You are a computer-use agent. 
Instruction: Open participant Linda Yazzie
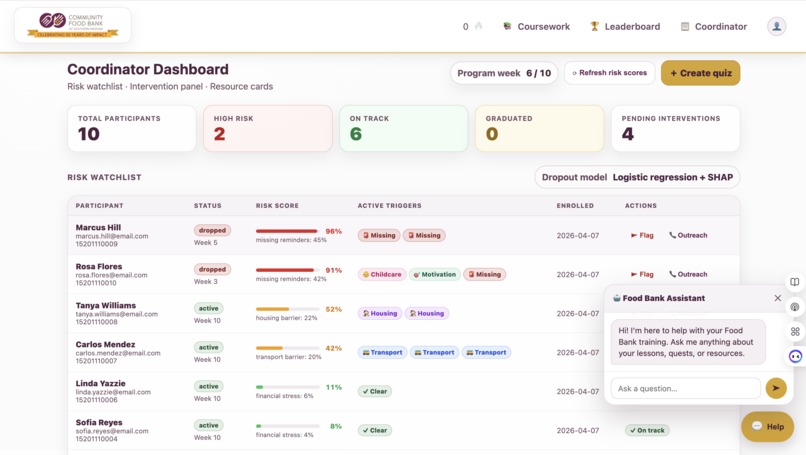tap(100, 384)
